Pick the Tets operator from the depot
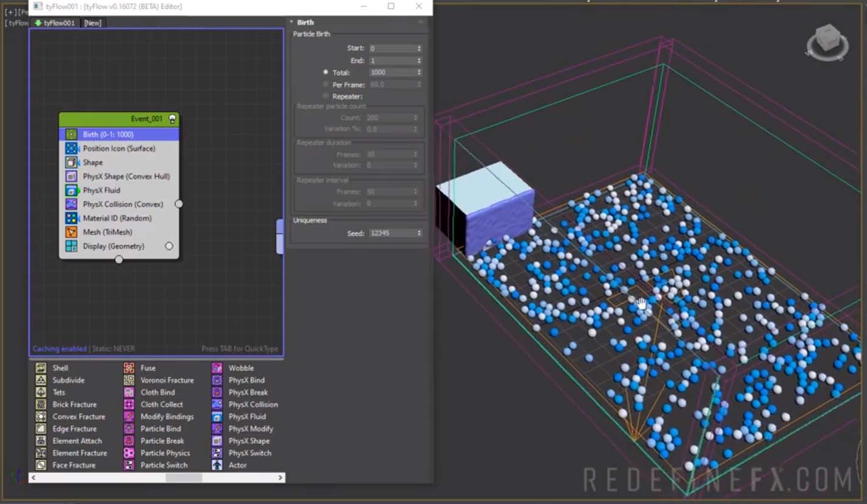This screenshot has height=504, width=867. tap(50, 392)
